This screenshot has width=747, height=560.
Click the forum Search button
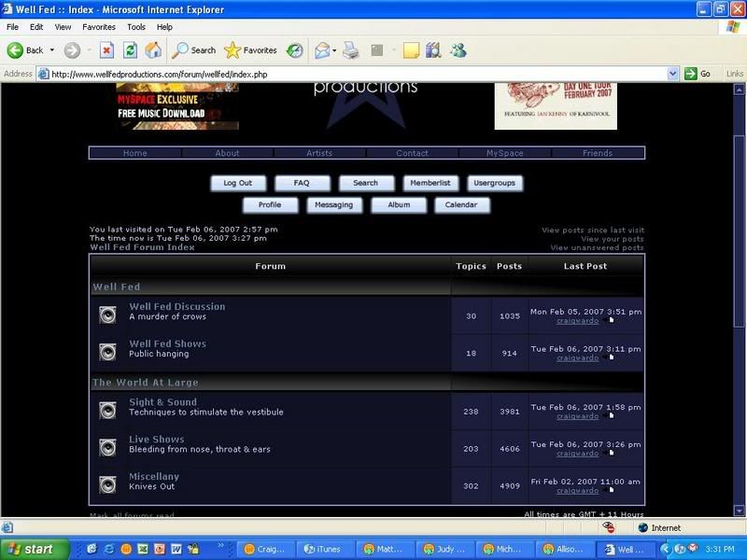[366, 183]
